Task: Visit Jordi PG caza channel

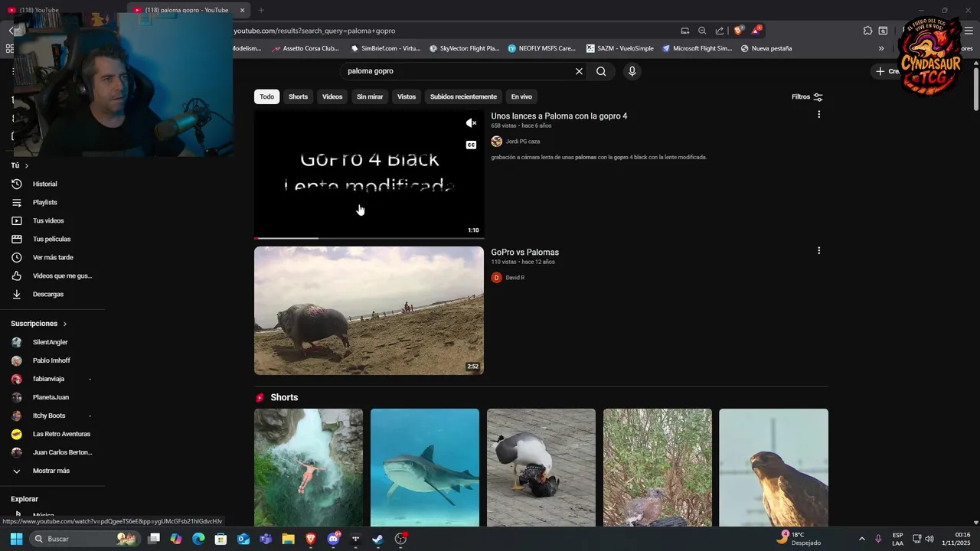Action: (522, 142)
